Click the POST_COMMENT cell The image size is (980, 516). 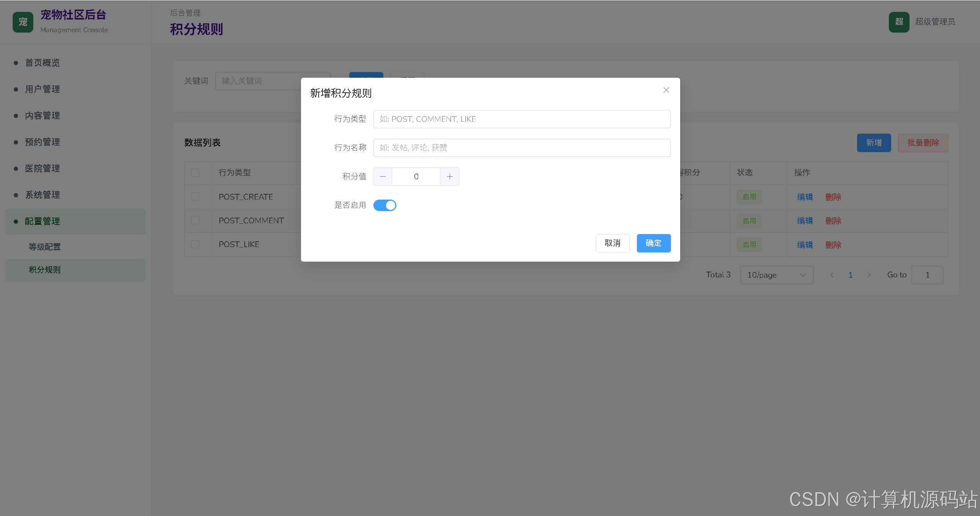[x=251, y=221]
